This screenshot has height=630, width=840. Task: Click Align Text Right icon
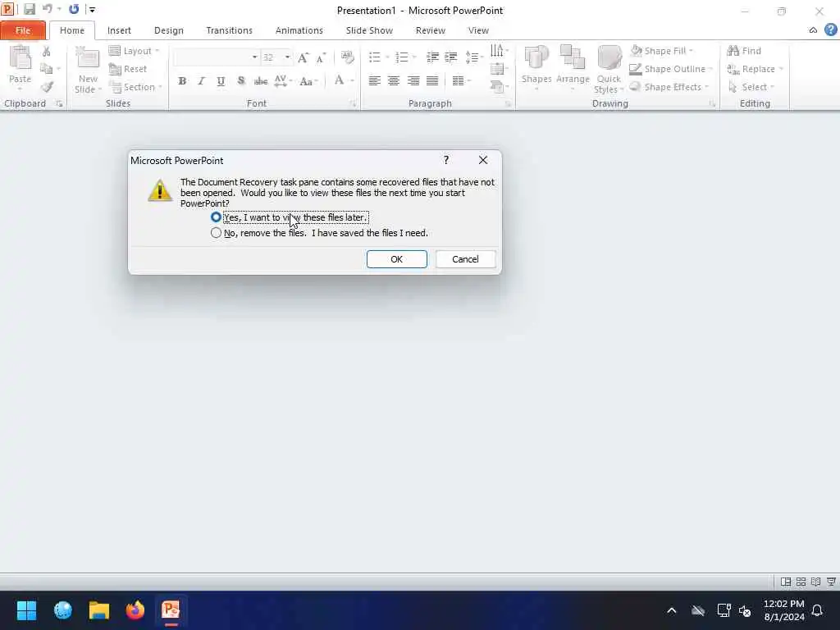(x=413, y=81)
